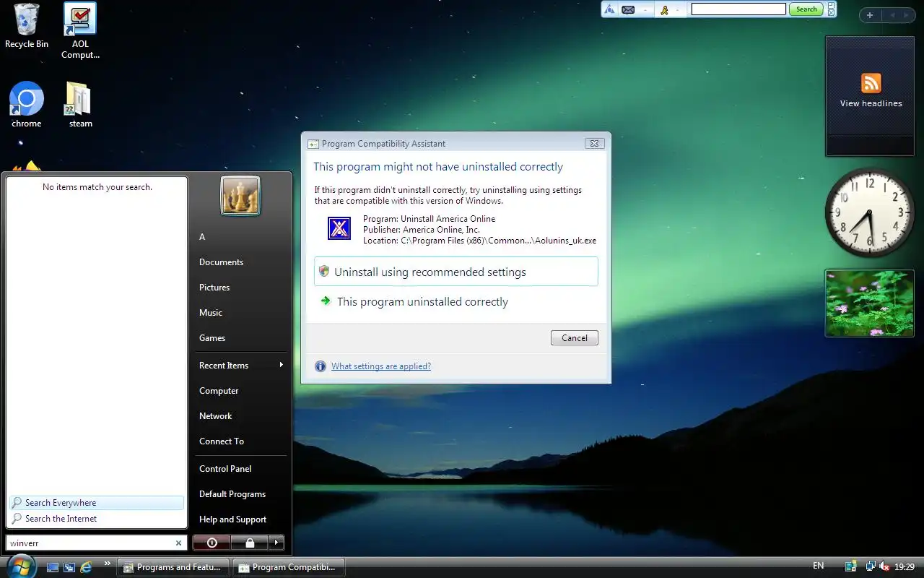Click the analog clock gadget
The width and height of the screenshot is (924, 578).
(x=869, y=212)
